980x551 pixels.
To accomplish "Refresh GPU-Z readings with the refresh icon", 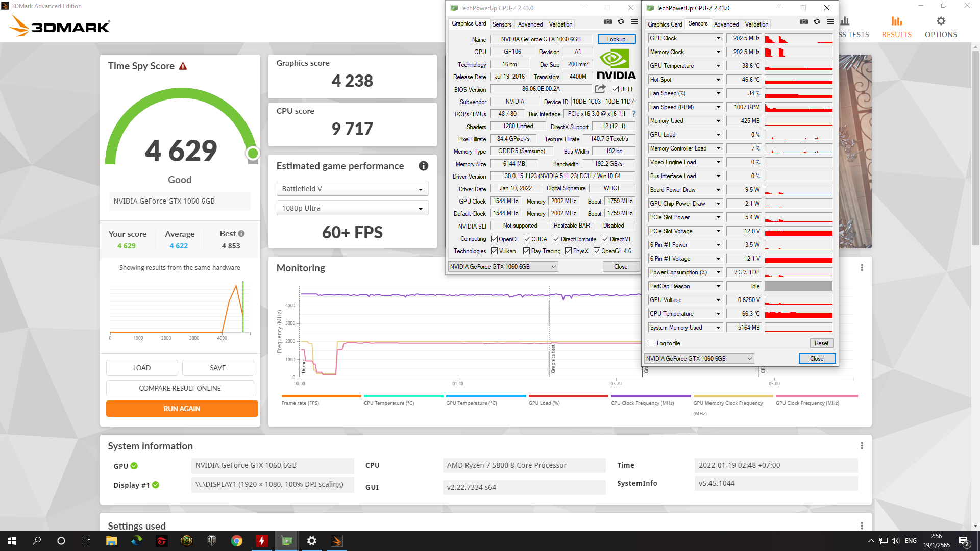I will pos(621,21).
